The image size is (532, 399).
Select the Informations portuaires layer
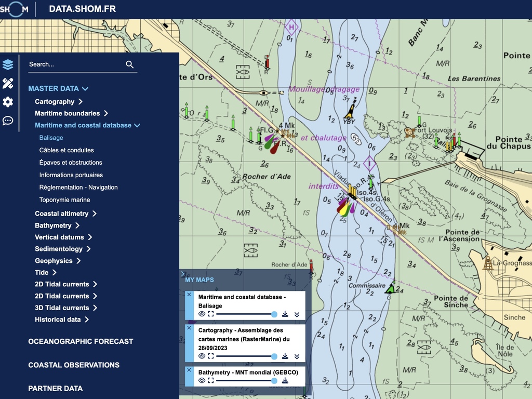pos(71,175)
